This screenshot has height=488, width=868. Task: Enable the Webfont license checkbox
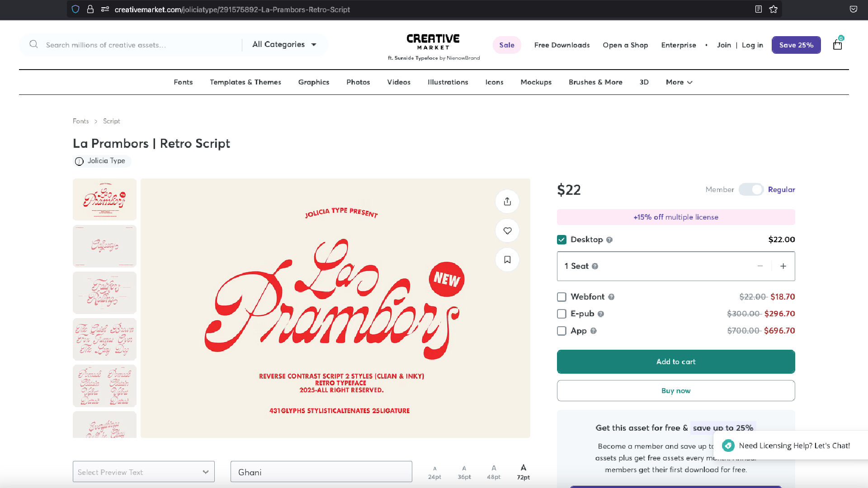[x=561, y=297]
